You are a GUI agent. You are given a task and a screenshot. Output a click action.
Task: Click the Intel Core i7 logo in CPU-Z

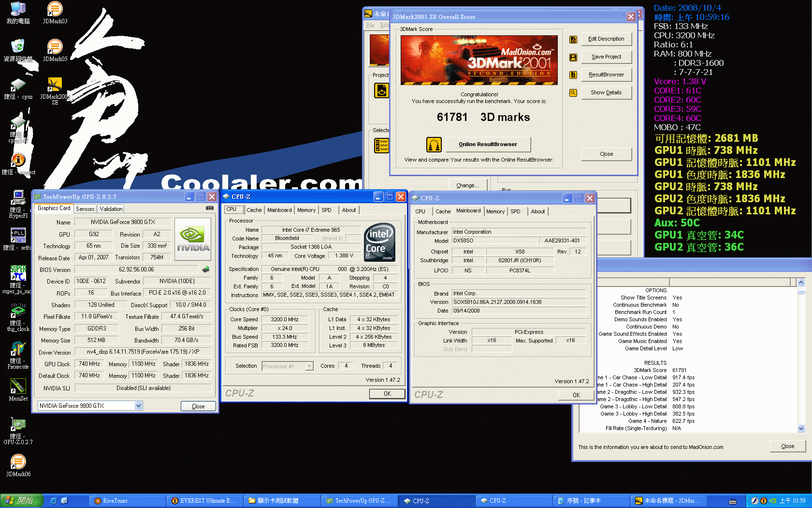tap(379, 242)
